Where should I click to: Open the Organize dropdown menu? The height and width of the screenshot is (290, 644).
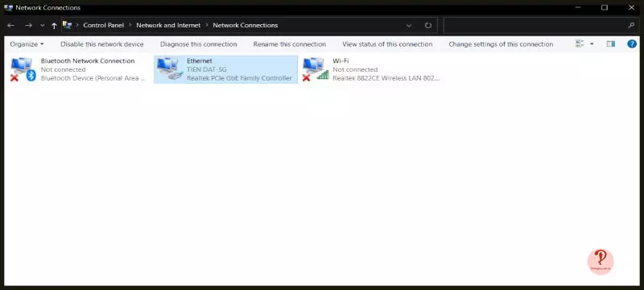click(x=27, y=44)
